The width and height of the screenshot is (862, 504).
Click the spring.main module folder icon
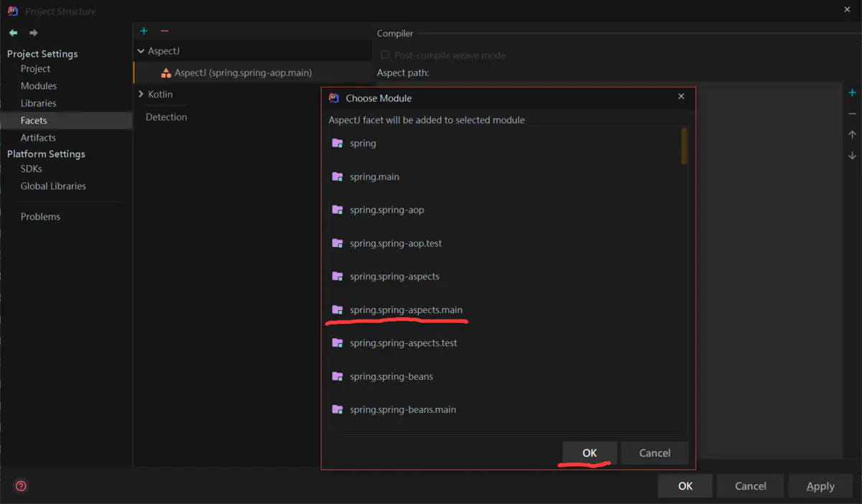(x=337, y=177)
